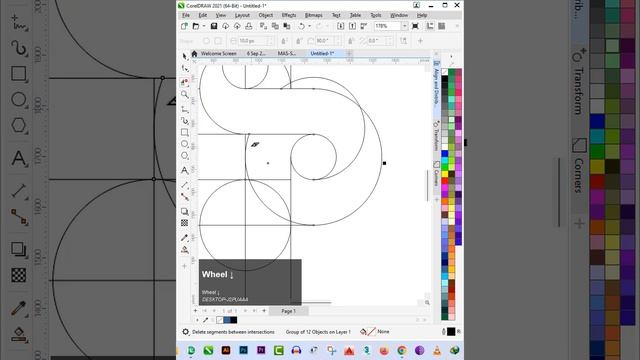Select the Ellipse tool

point(185,144)
